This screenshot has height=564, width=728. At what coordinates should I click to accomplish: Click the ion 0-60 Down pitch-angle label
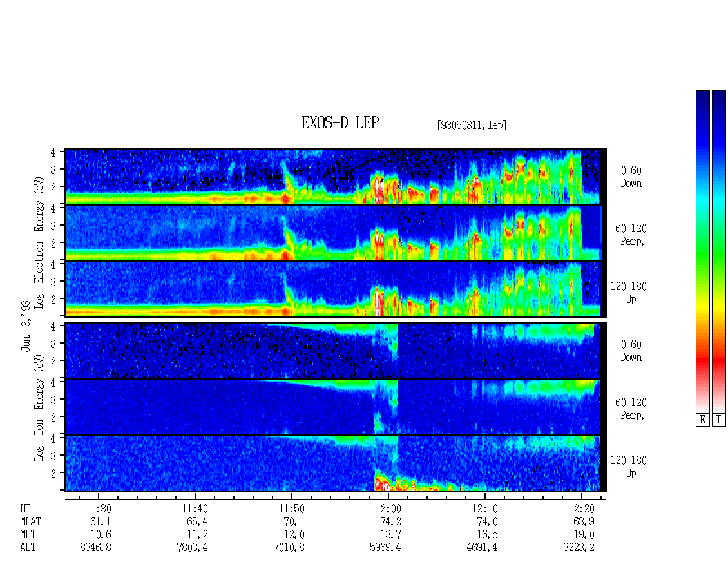(x=631, y=351)
